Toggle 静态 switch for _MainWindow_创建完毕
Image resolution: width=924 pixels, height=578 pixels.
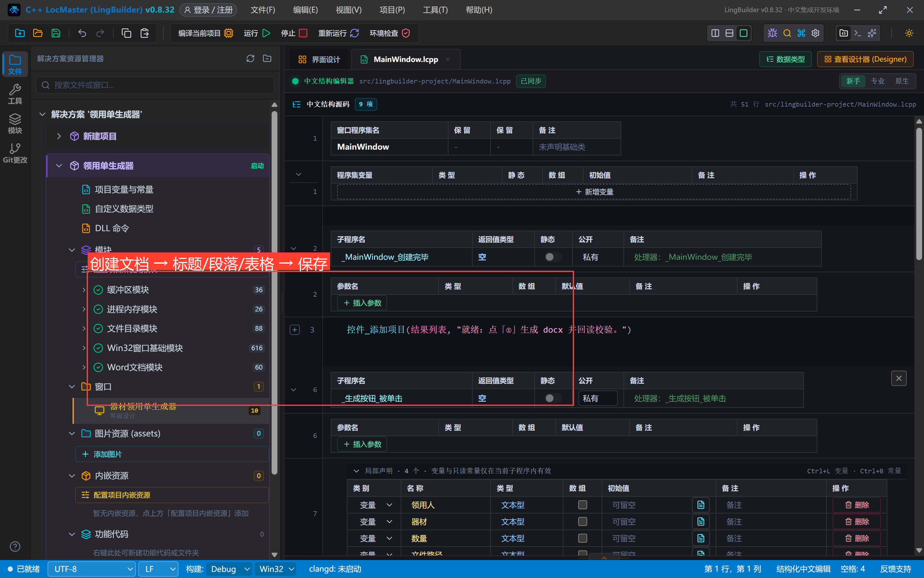tap(553, 257)
